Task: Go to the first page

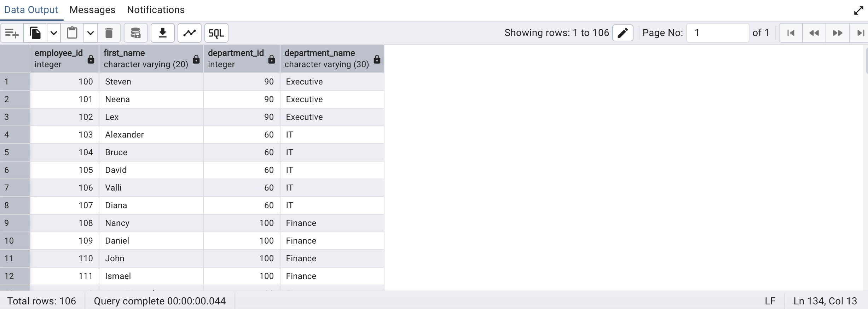Action: pos(791,33)
